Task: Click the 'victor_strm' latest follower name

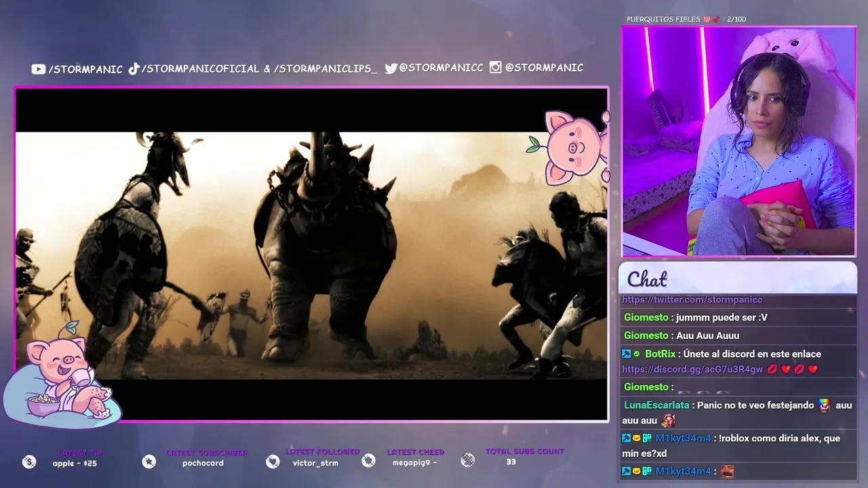Action: tap(315, 464)
